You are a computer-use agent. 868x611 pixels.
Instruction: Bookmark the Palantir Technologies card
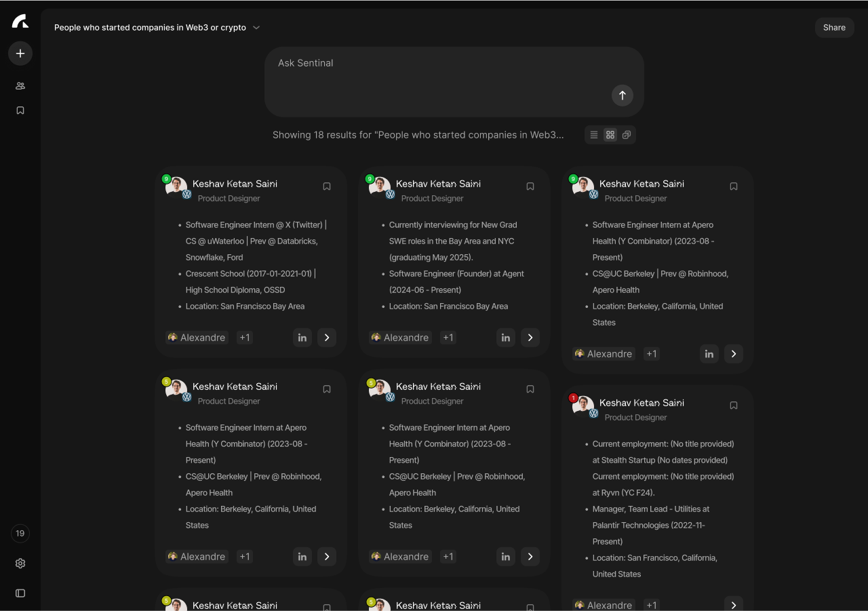pos(734,406)
